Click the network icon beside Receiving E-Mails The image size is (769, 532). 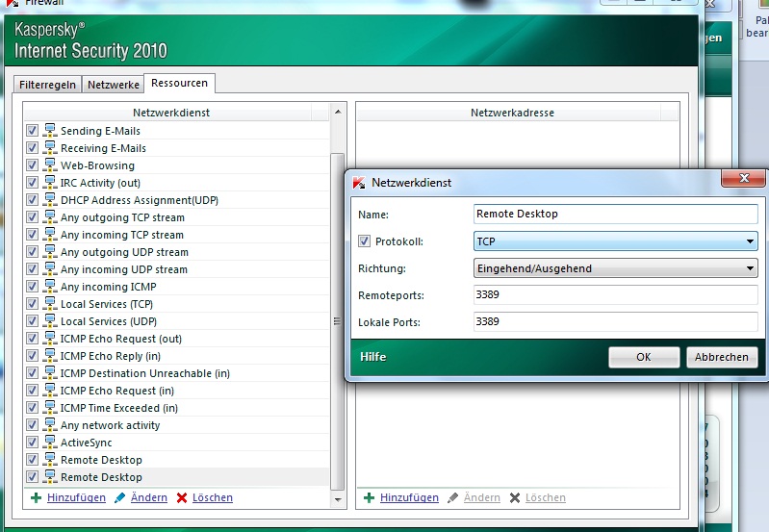pyautogui.click(x=50, y=147)
